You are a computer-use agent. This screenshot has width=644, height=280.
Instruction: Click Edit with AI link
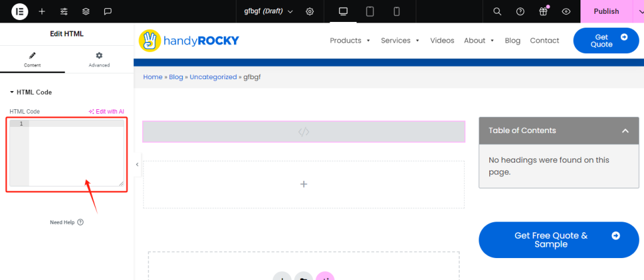(x=106, y=112)
